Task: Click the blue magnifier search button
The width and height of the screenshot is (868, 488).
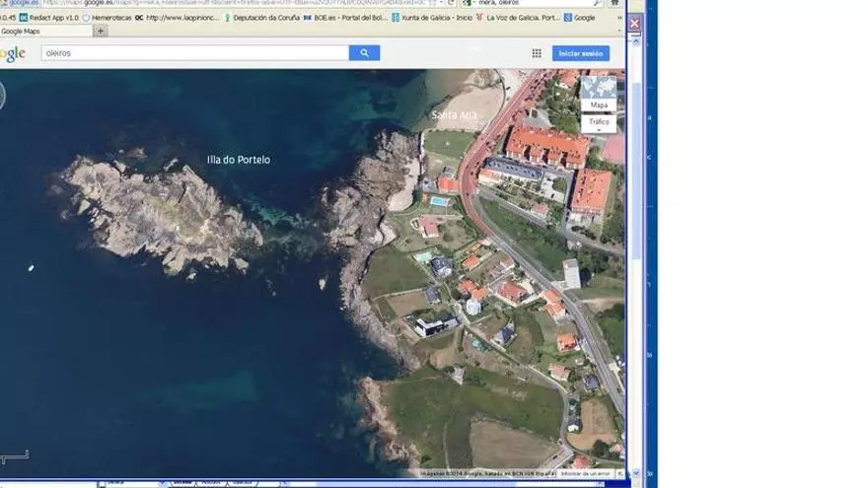Action: coord(364,53)
